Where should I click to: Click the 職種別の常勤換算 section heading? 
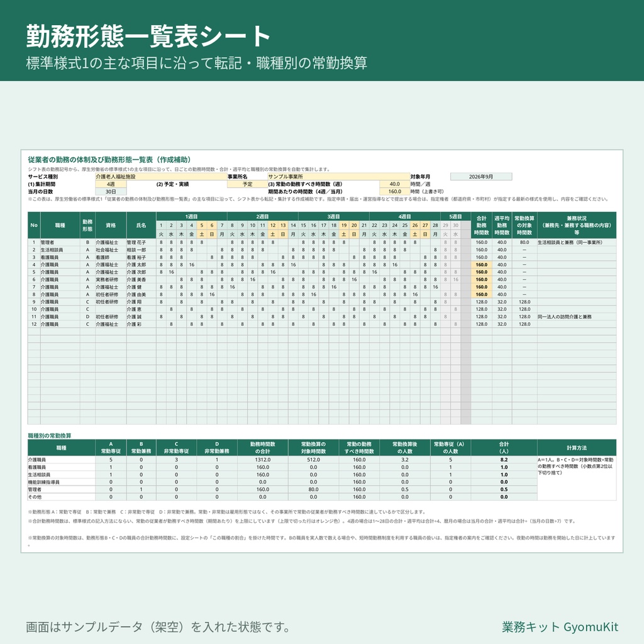click(49, 436)
